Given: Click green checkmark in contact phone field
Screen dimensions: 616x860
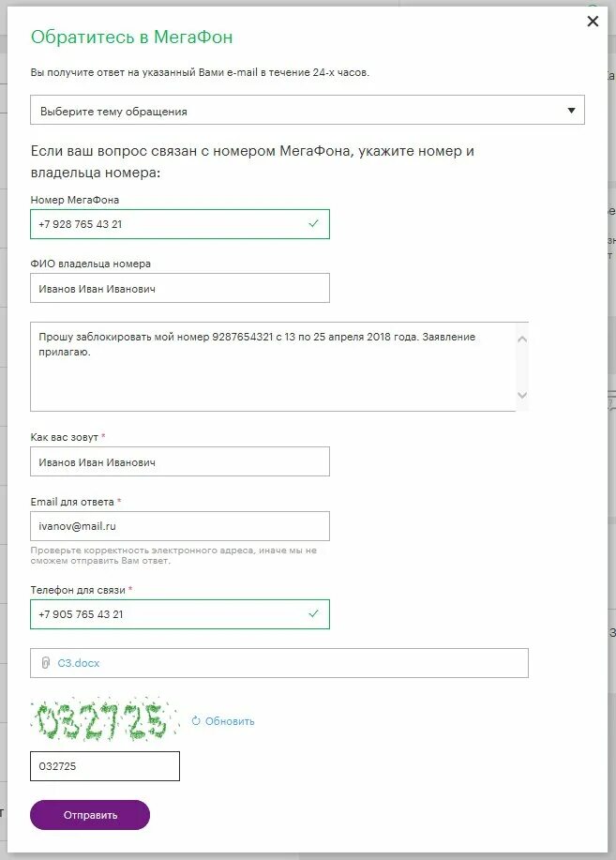Looking at the screenshot, I should (x=314, y=613).
